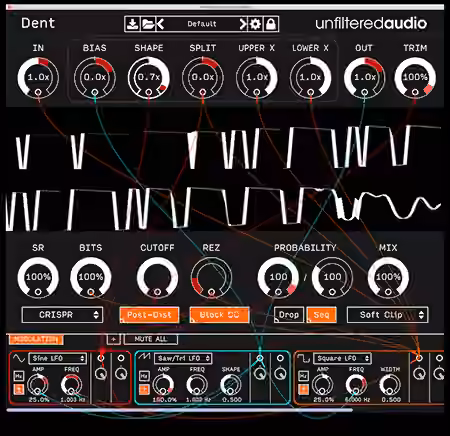Screen dimensions: 450x436
Task: Click the modulation panel horizontal scrollbar
Action: tap(180, 410)
